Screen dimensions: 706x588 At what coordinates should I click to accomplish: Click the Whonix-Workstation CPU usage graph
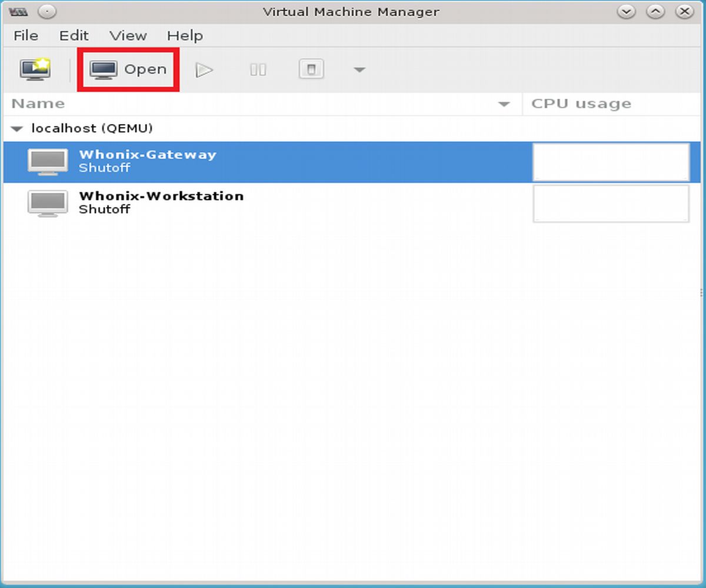(611, 203)
